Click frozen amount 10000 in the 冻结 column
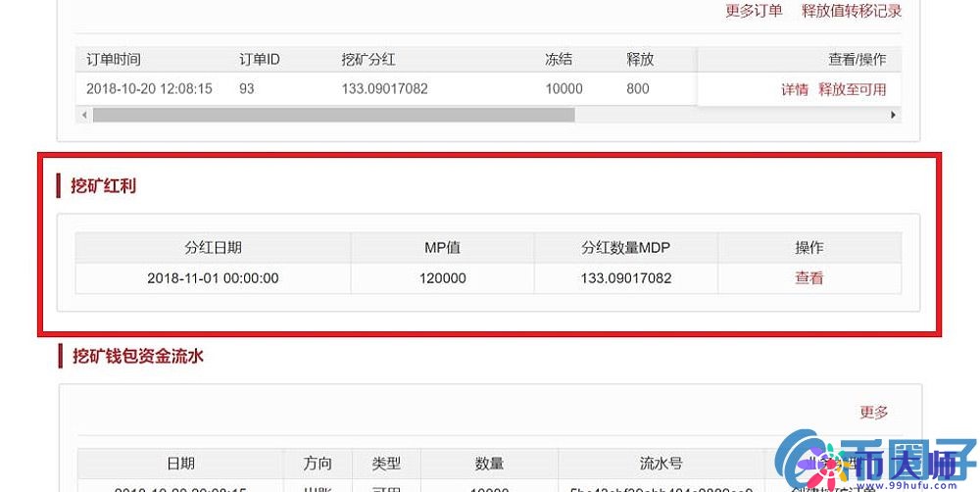 tap(564, 89)
